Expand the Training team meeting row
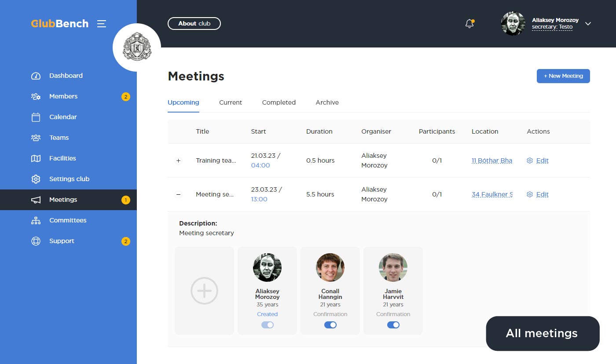 [178, 161]
